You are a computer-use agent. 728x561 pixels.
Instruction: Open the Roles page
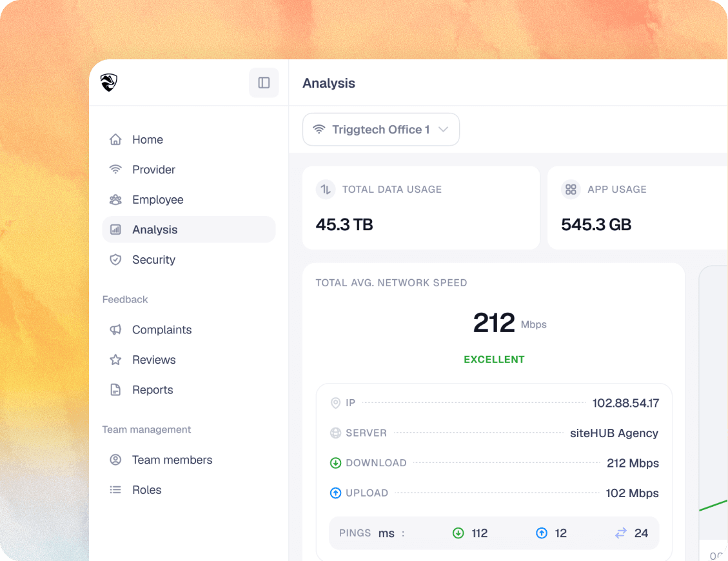[x=188, y=490]
